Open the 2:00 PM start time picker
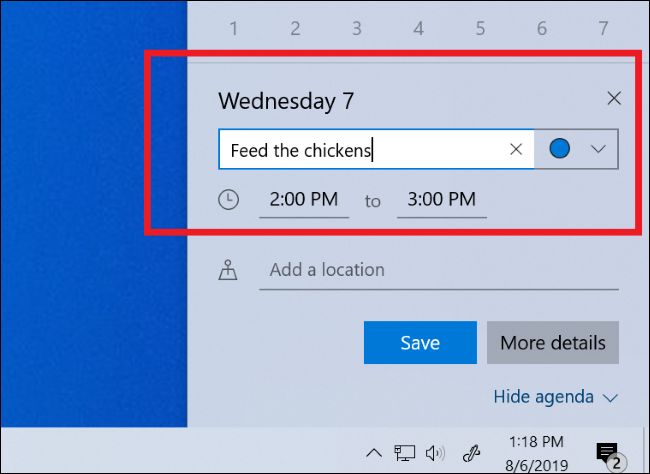Image resolution: width=650 pixels, height=474 pixels. pos(304,200)
